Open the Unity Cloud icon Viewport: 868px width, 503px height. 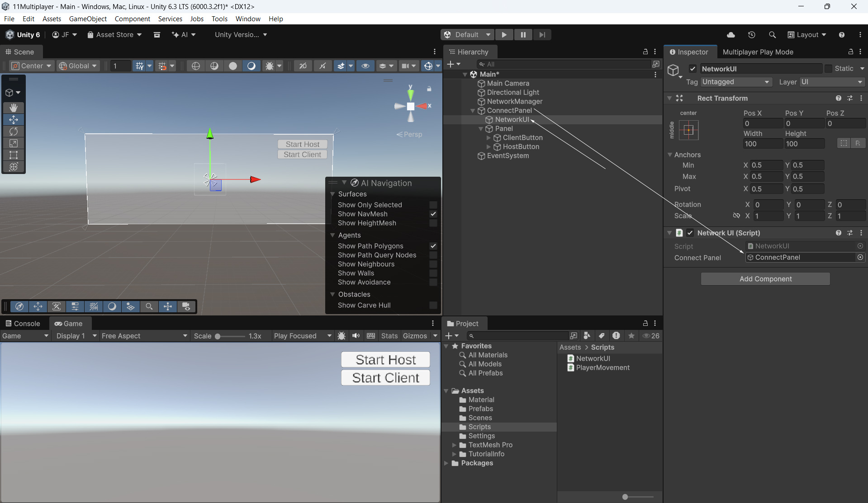pyautogui.click(x=730, y=35)
